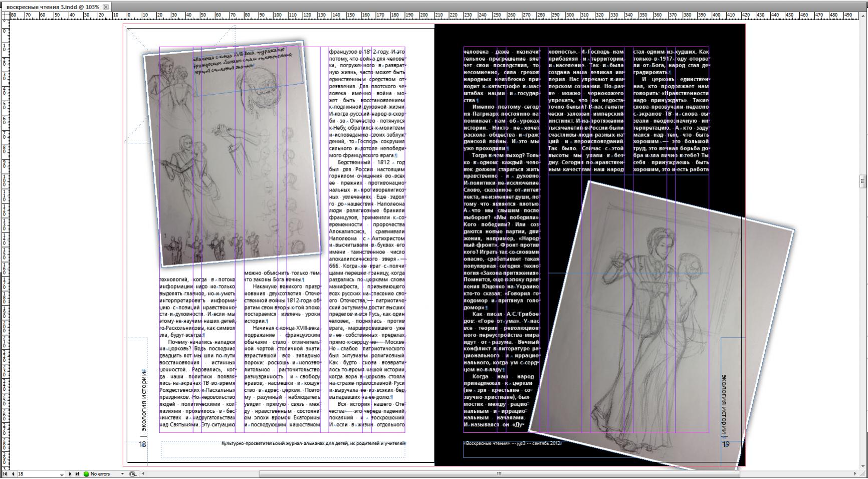Viewport: 868px width, 479px height.
Task: Click horizontal scrollbar right arrow
Action: [x=855, y=473]
